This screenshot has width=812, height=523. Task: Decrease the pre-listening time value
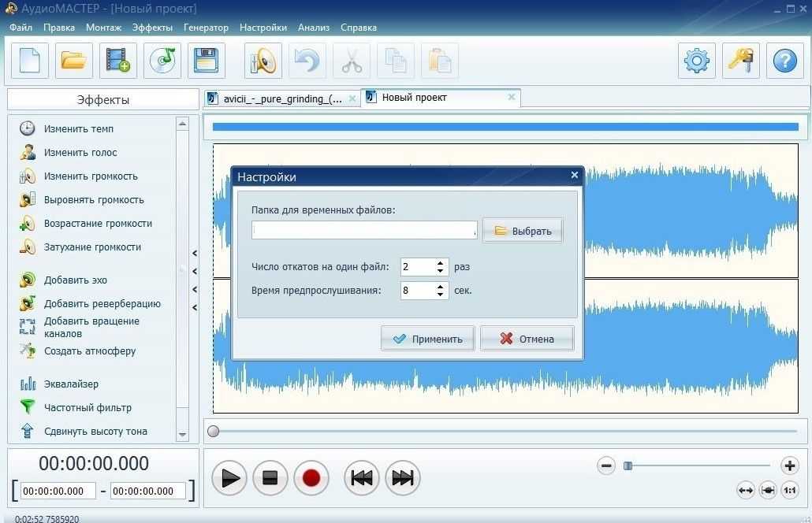[441, 295]
